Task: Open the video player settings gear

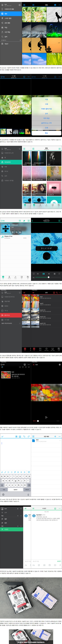Action: pyautogui.click(x=60, y=365)
